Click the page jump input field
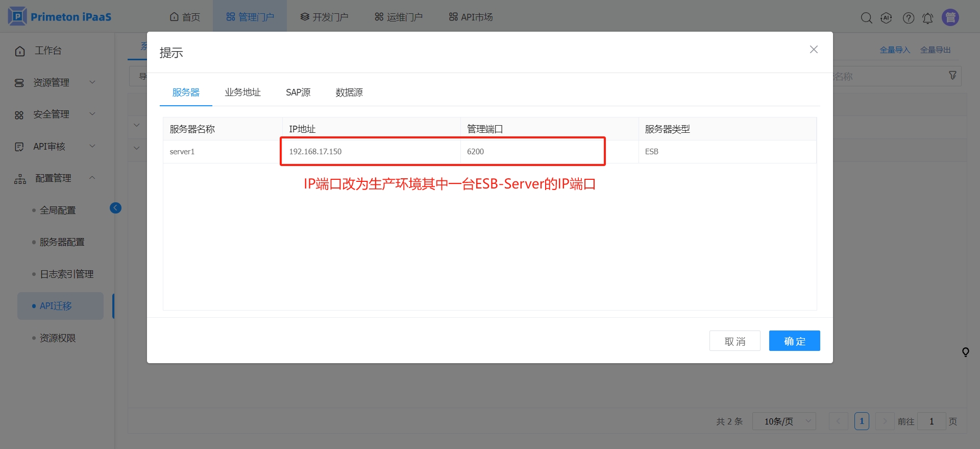This screenshot has width=980, height=449. click(x=931, y=421)
